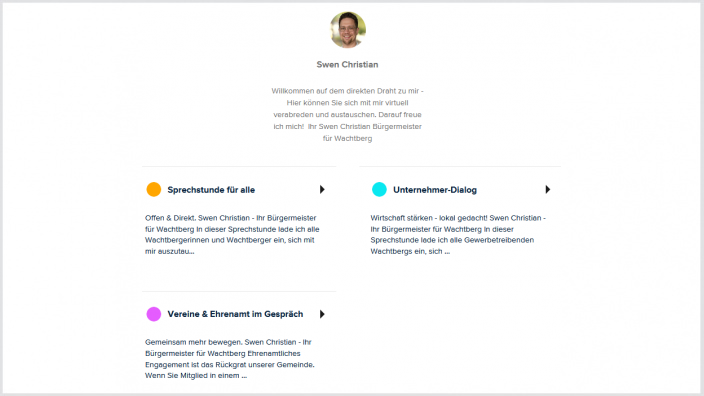This screenshot has height=396, width=704.
Task: Click the truncated text 'Wenn Sie Mitglied in einem ...'
Action: (196, 376)
